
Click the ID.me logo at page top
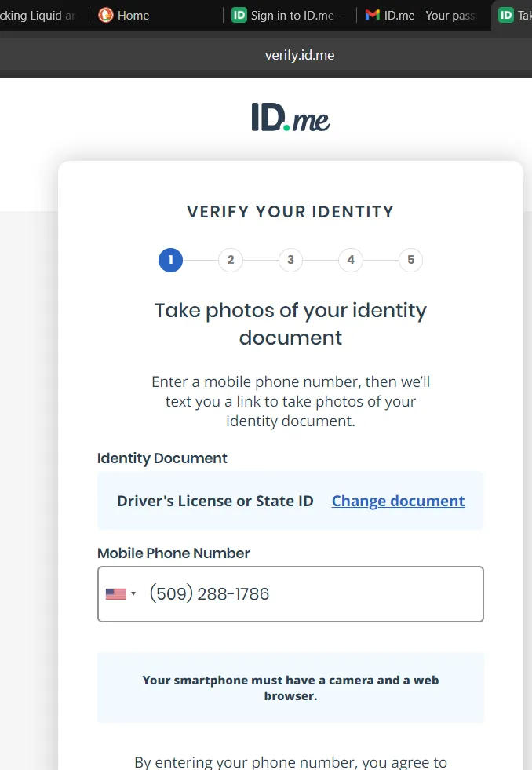[290, 118]
